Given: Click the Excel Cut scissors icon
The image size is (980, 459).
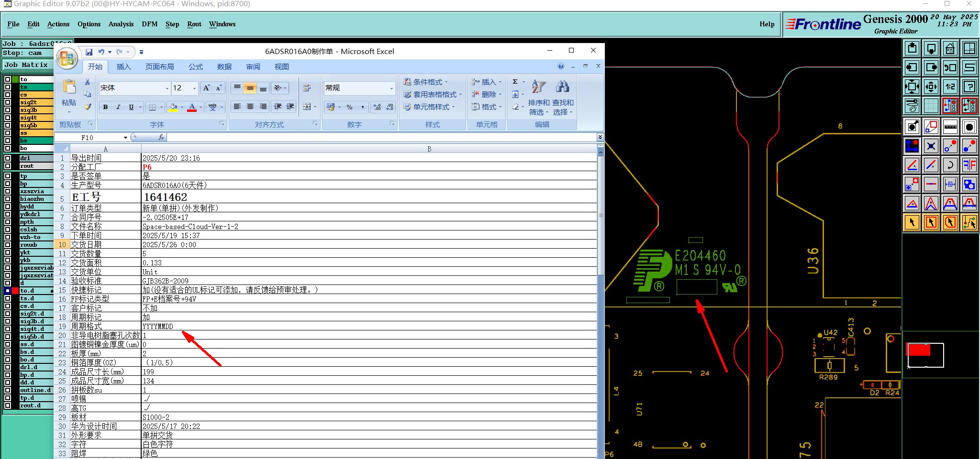Looking at the screenshot, I should click(88, 82).
